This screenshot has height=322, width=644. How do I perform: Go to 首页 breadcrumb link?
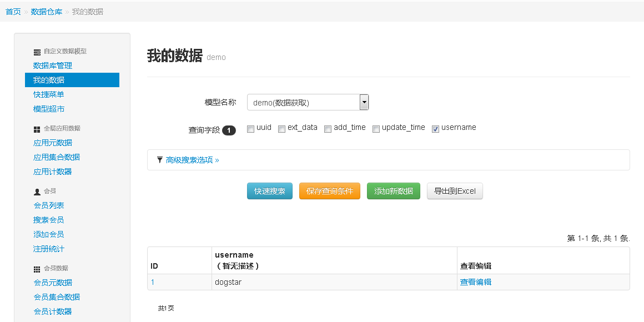(x=13, y=12)
